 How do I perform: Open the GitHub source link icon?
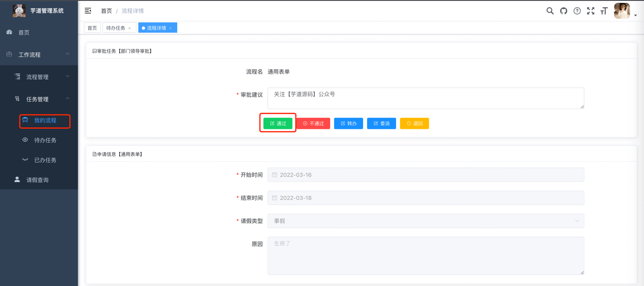(563, 11)
